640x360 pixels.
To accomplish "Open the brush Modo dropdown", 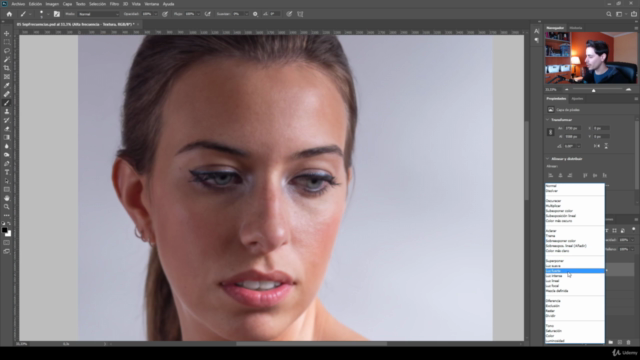I will tap(98, 14).
